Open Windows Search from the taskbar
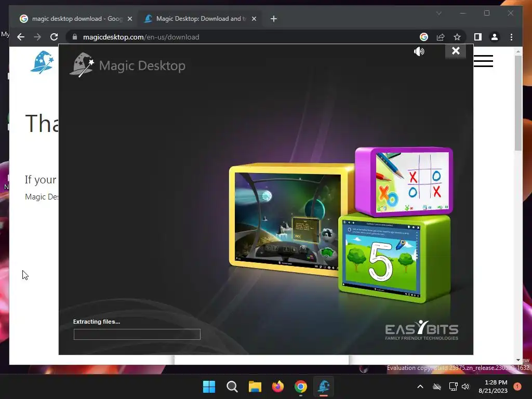 pyautogui.click(x=232, y=387)
